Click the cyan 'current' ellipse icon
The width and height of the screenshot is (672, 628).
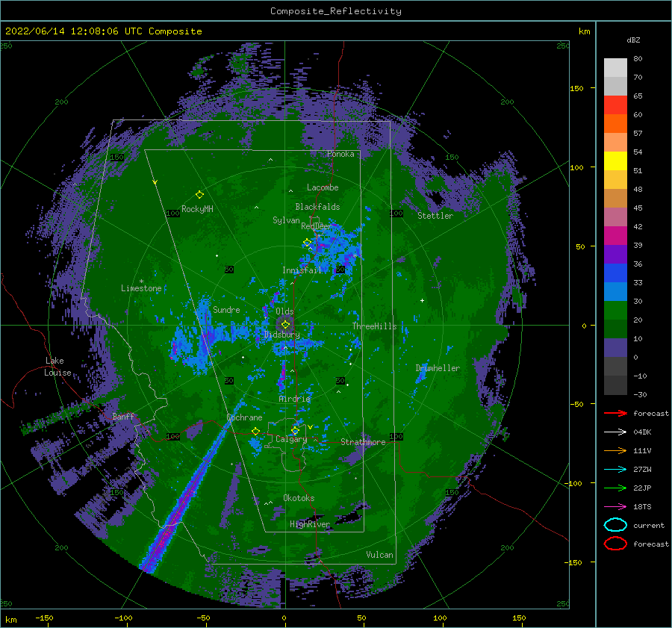point(615,525)
